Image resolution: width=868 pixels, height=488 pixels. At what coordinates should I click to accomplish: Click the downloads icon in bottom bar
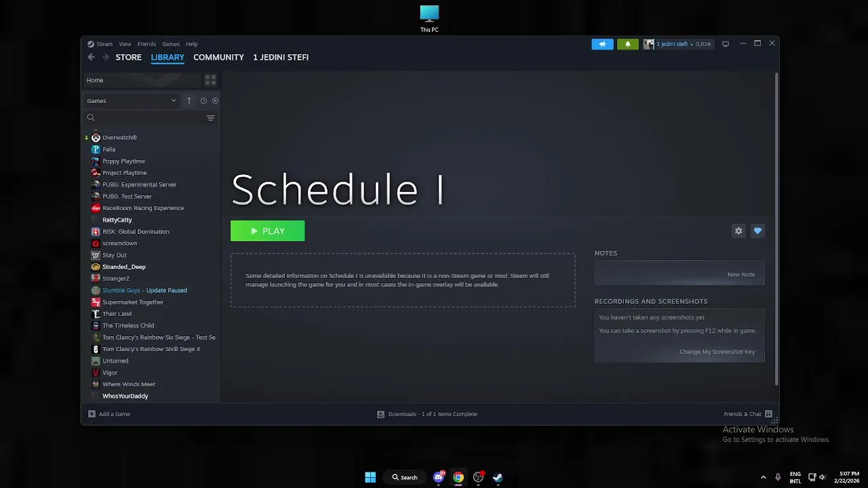coord(380,414)
